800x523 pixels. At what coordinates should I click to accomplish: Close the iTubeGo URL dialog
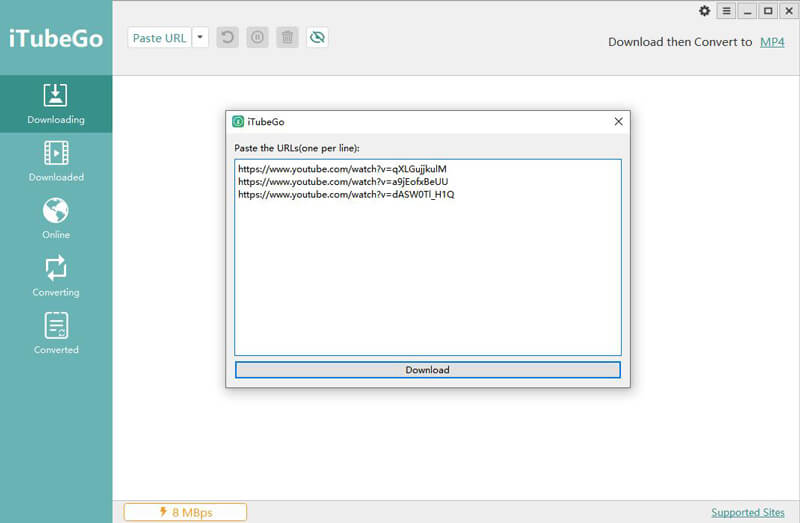pos(618,121)
